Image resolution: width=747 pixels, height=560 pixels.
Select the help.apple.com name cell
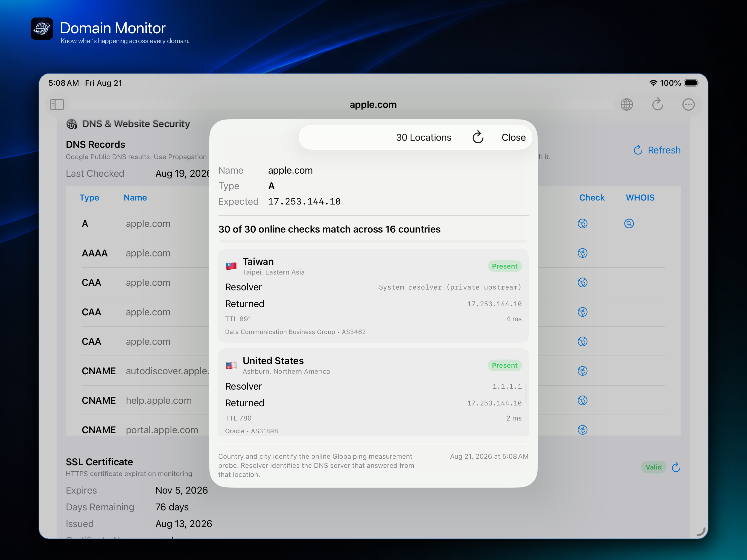(x=159, y=401)
